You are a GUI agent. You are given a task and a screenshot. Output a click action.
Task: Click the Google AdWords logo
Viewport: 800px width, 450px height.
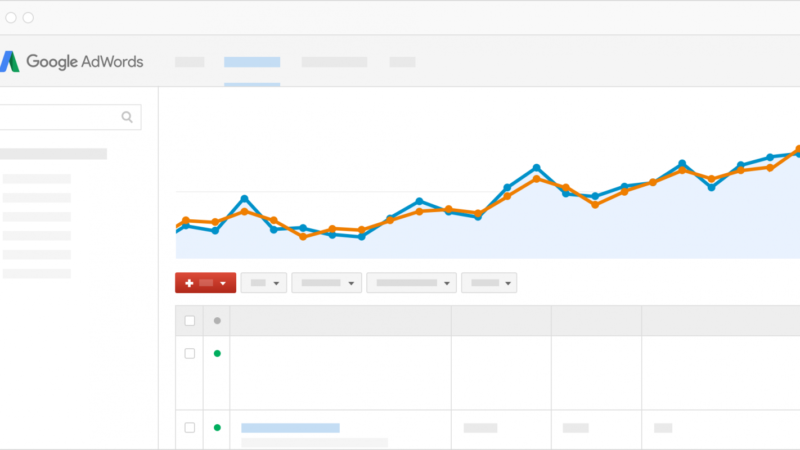click(x=72, y=62)
